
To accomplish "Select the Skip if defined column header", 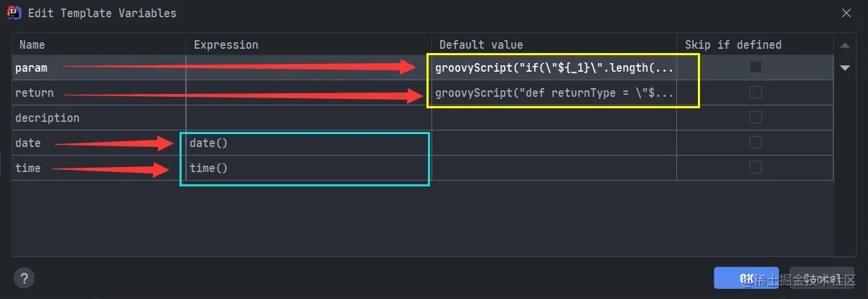I will 755,44.
